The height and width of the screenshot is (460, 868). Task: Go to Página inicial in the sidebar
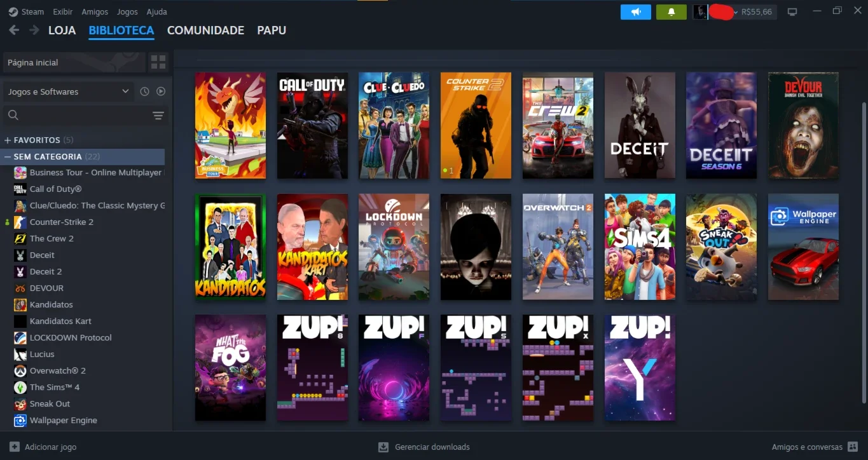click(74, 62)
